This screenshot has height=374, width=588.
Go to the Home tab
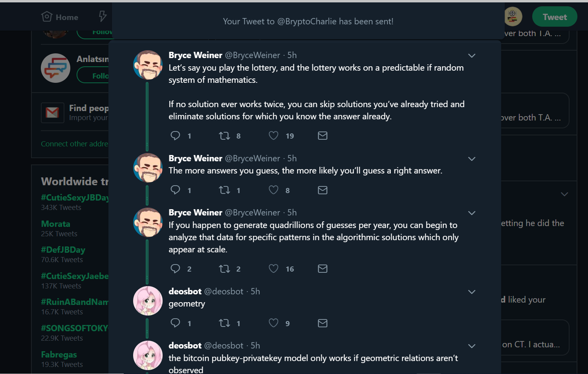60,17
